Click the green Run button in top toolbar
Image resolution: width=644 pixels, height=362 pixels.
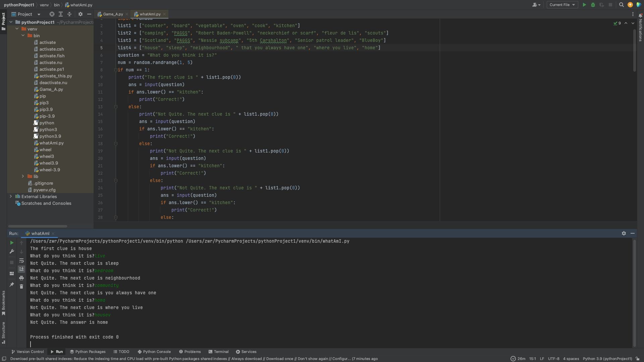coord(584,5)
